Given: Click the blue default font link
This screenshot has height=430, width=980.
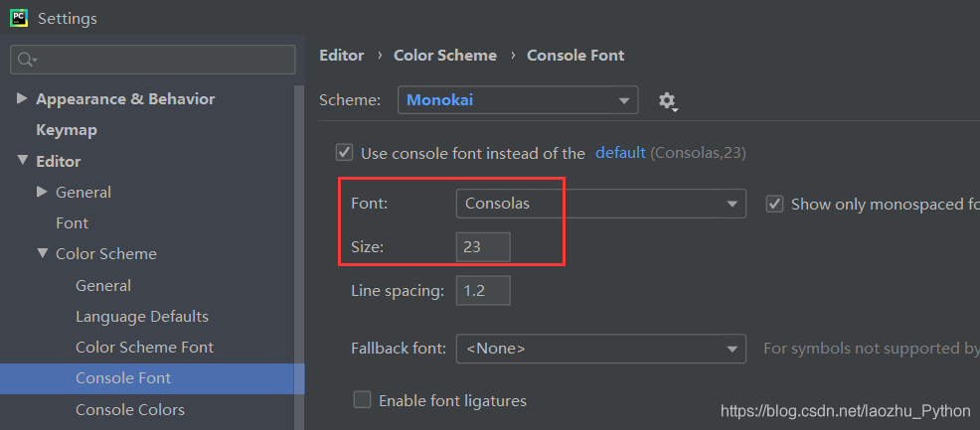Looking at the screenshot, I should point(620,152).
